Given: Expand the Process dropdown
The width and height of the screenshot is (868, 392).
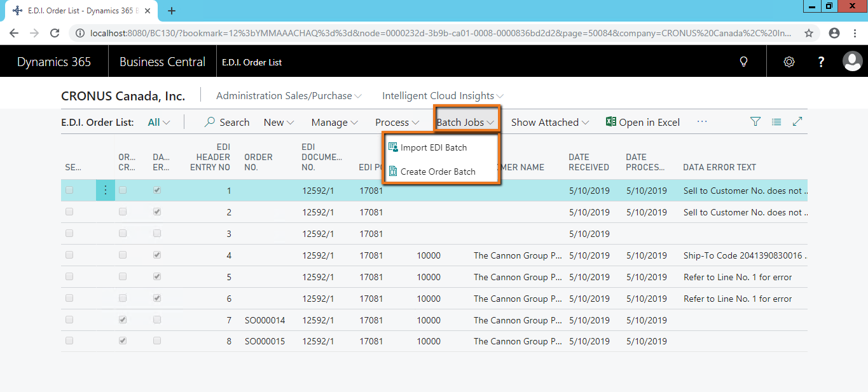Looking at the screenshot, I should pos(397,123).
